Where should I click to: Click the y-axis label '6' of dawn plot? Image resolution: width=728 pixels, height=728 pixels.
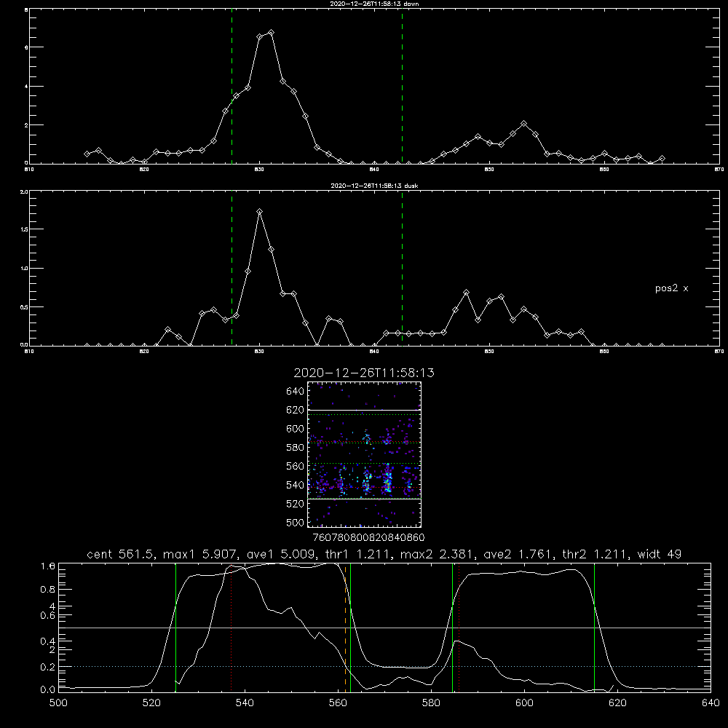click(x=26, y=47)
